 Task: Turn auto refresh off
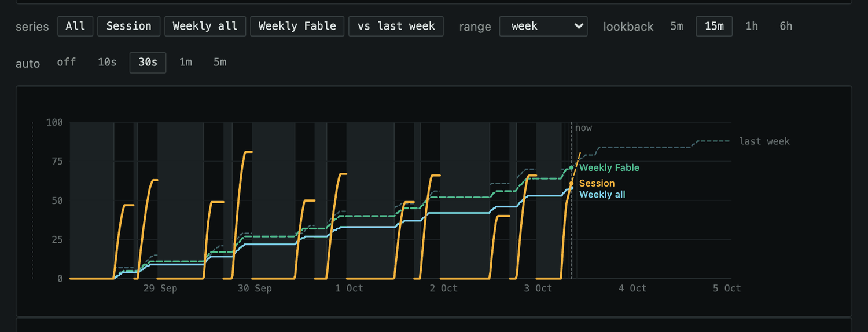coord(67,62)
